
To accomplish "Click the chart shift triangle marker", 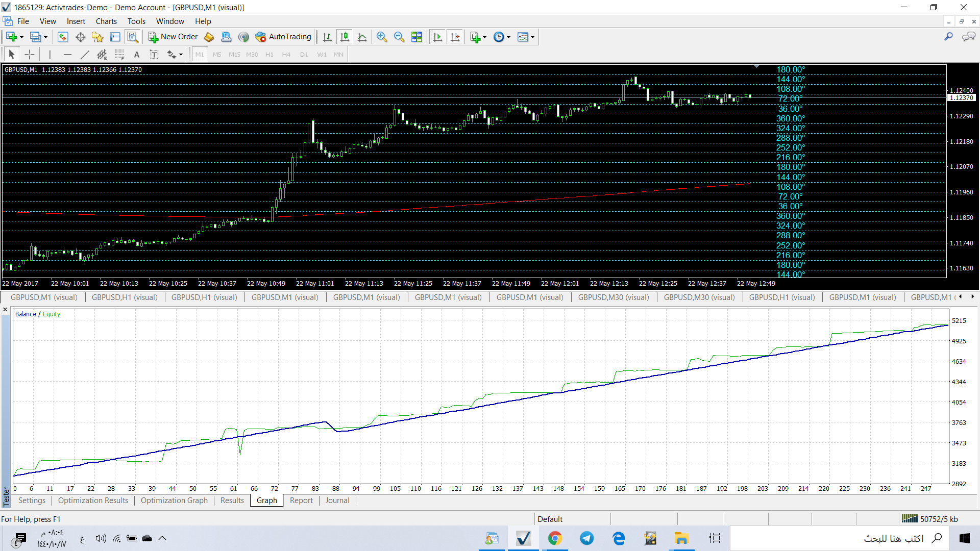I will click(756, 66).
